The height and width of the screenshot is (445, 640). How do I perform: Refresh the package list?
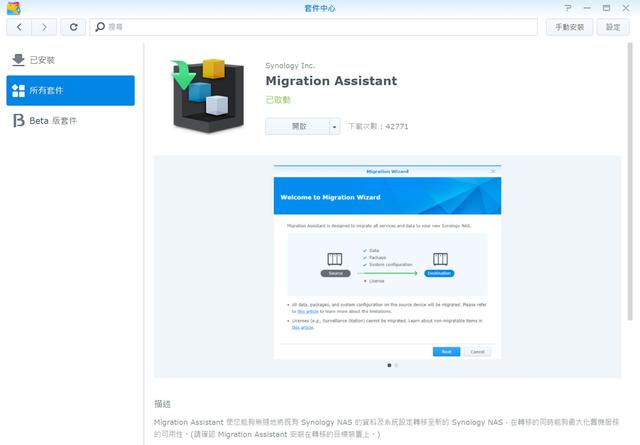pyautogui.click(x=73, y=27)
